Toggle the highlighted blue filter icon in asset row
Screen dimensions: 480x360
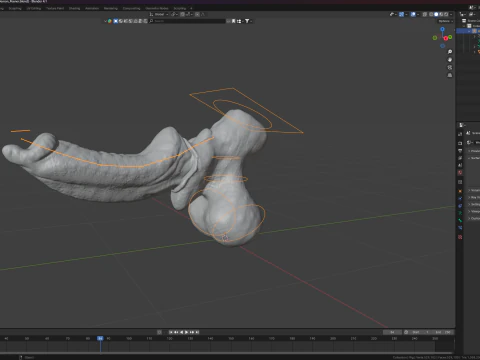click(116, 21)
